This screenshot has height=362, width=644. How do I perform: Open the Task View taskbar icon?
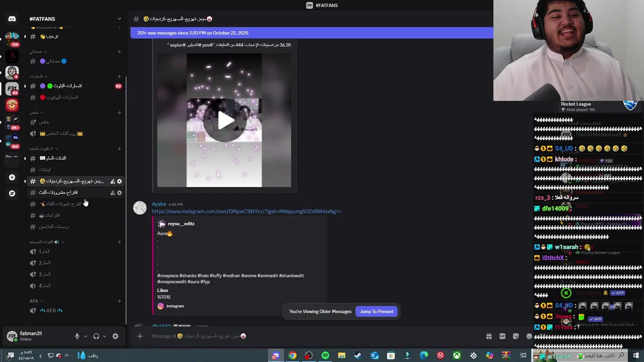click(523, 355)
